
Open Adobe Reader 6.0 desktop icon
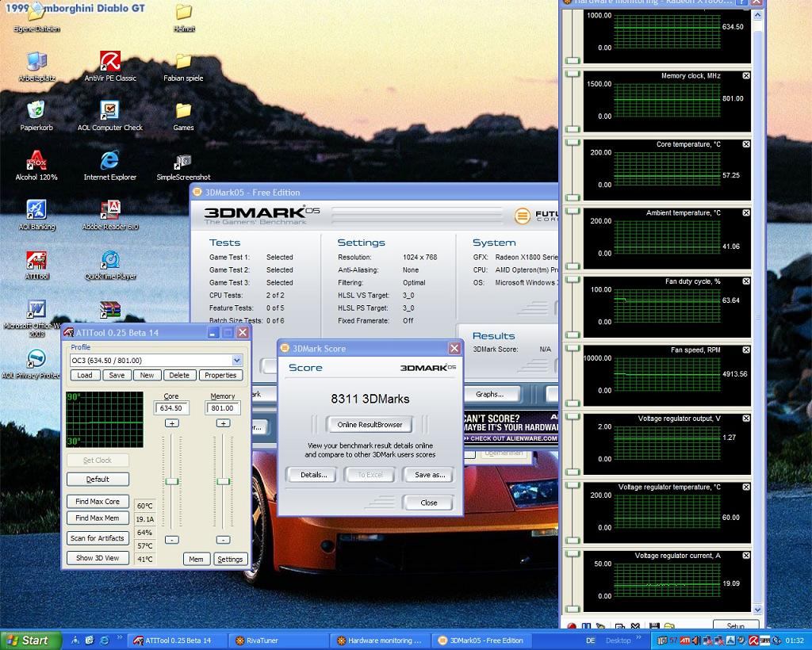109,214
